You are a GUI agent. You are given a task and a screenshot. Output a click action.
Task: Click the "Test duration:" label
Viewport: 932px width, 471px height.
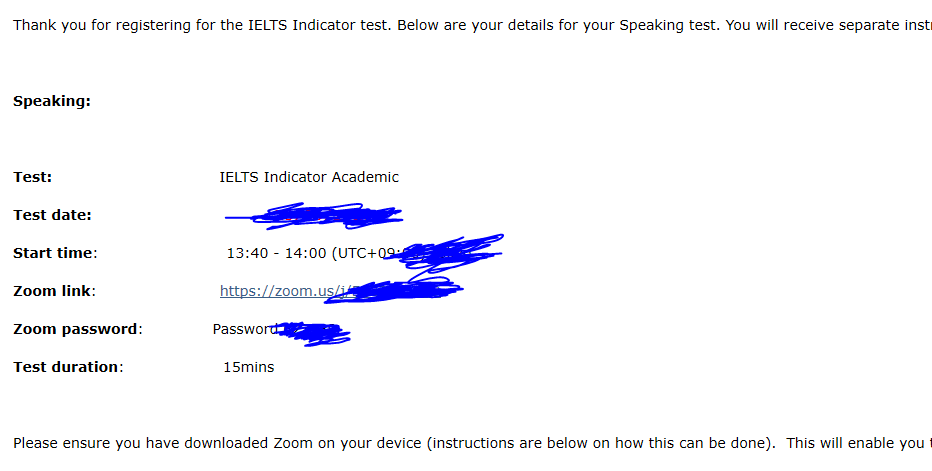68,367
